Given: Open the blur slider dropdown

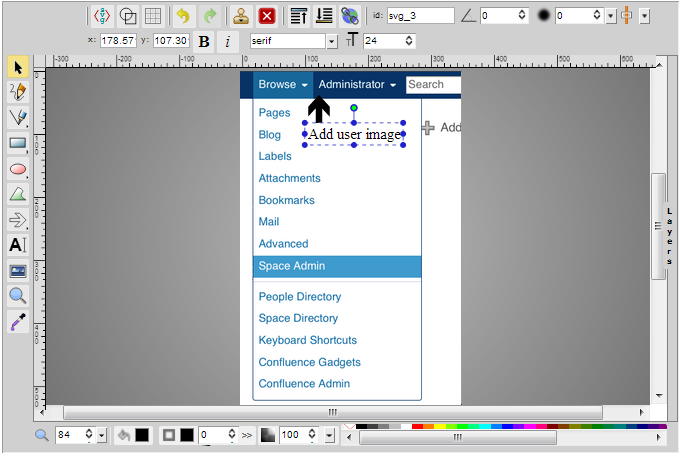Looking at the screenshot, I should [611, 17].
